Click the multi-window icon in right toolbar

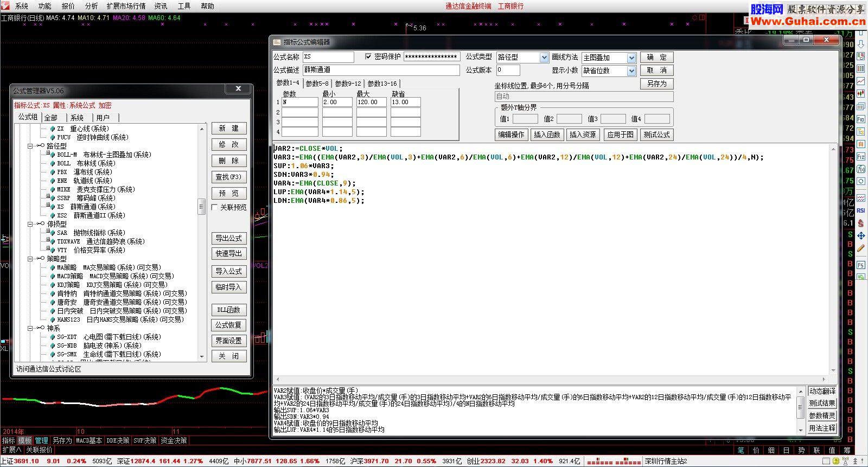click(x=861, y=106)
